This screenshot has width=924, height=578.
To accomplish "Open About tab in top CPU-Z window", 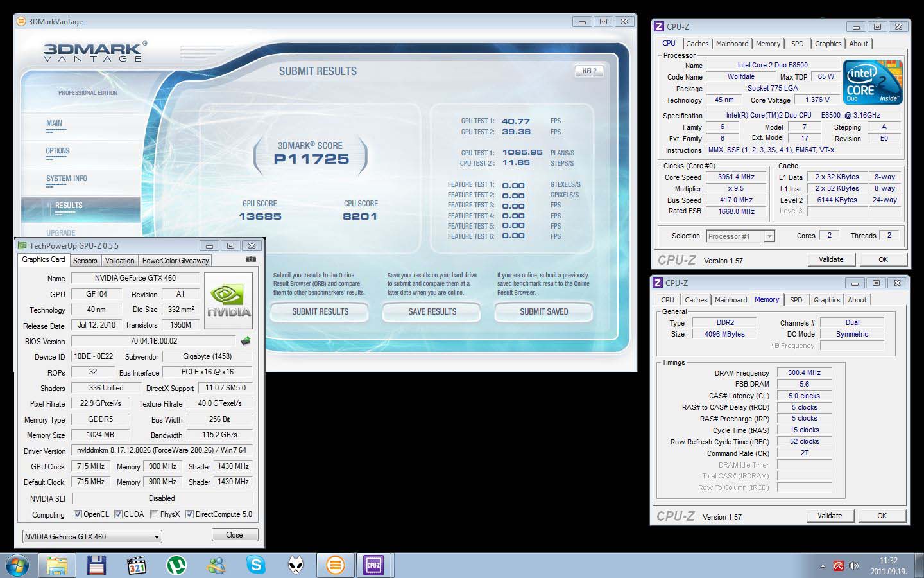I will point(859,44).
